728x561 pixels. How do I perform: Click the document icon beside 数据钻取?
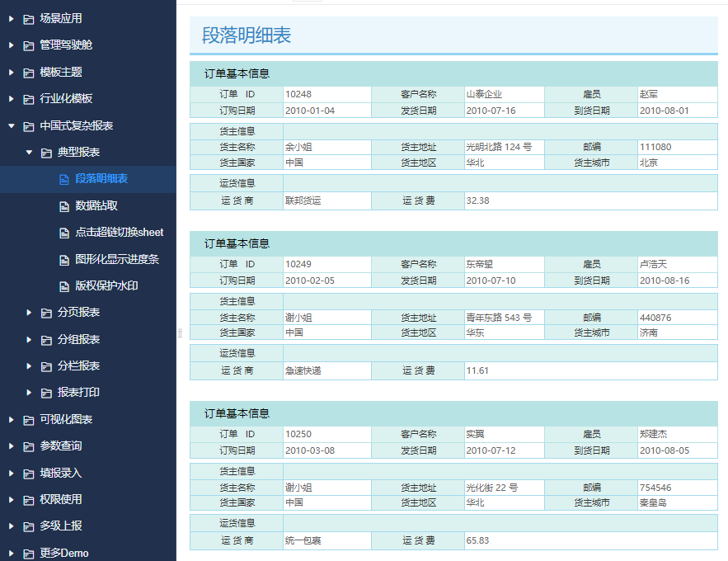64,206
